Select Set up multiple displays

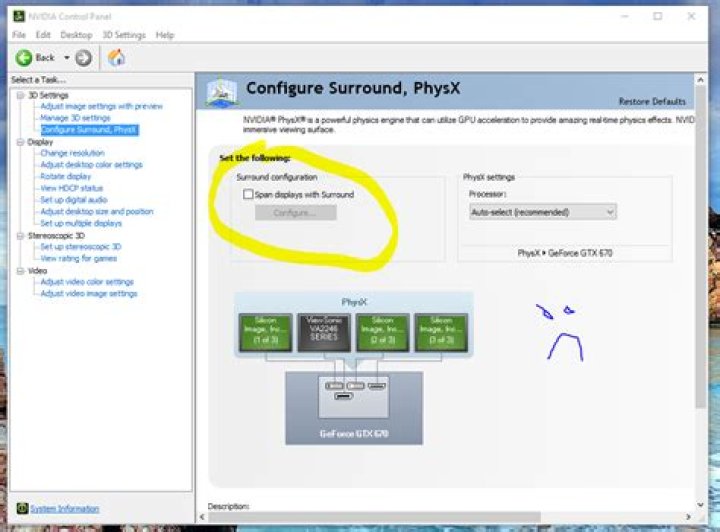coord(81,223)
